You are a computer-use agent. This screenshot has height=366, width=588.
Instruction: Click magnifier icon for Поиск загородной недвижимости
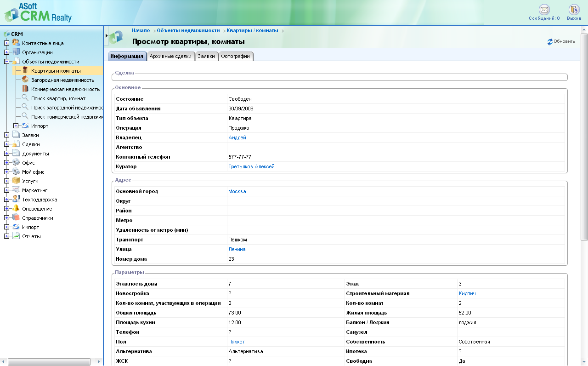25,107
